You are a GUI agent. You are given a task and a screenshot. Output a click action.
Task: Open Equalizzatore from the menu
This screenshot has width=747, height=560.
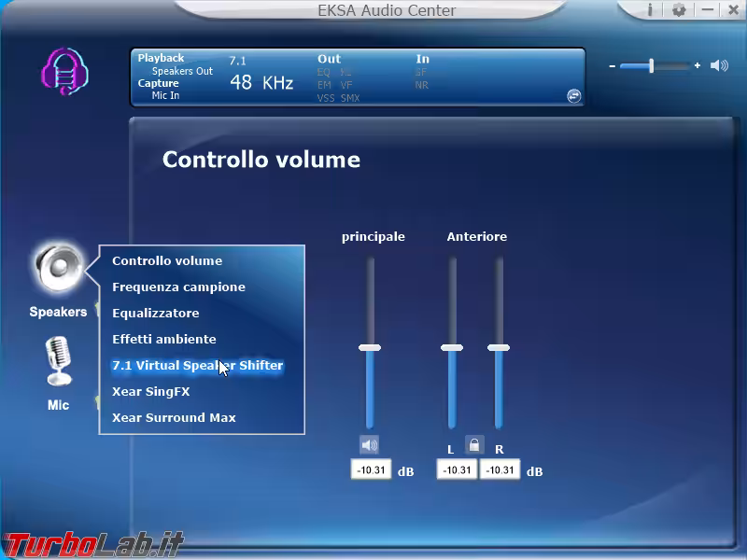[156, 314]
